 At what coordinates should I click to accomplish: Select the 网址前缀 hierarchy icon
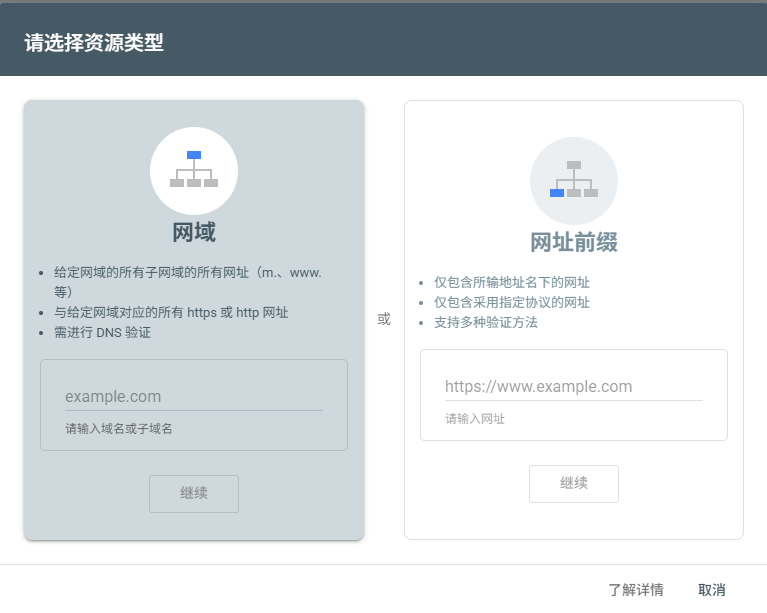point(574,181)
